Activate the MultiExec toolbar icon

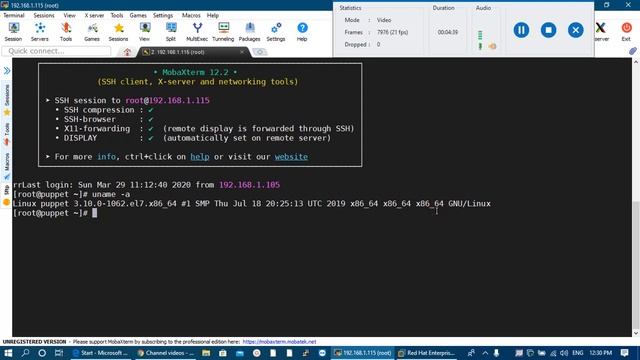click(197, 32)
